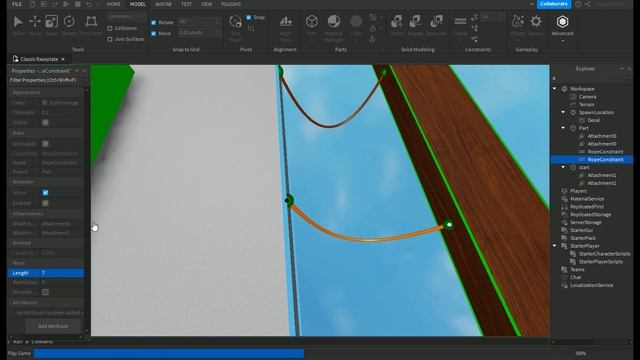
Task: Click the Color property swatch
Action: [x=44, y=103]
